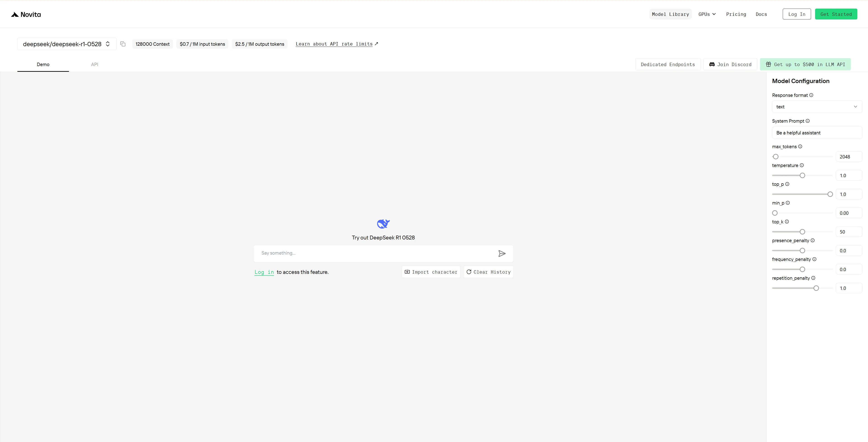Screen dimensions: 868x442
Task: Click Try out DeepSeek R1 0528 text
Action: (x=383, y=238)
